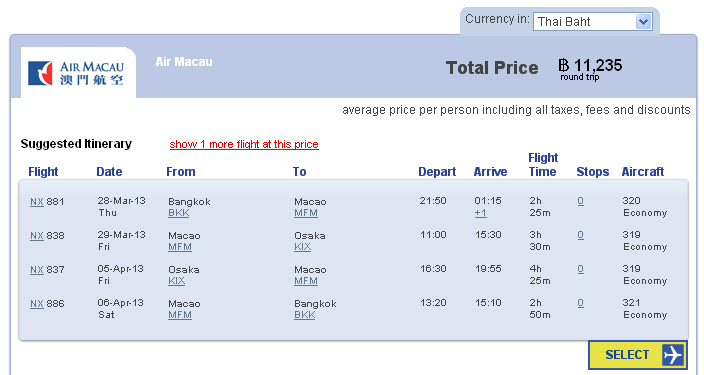This screenshot has height=375, width=704.
Task: Open NX link for flight 881
Action: coord(37,202)
